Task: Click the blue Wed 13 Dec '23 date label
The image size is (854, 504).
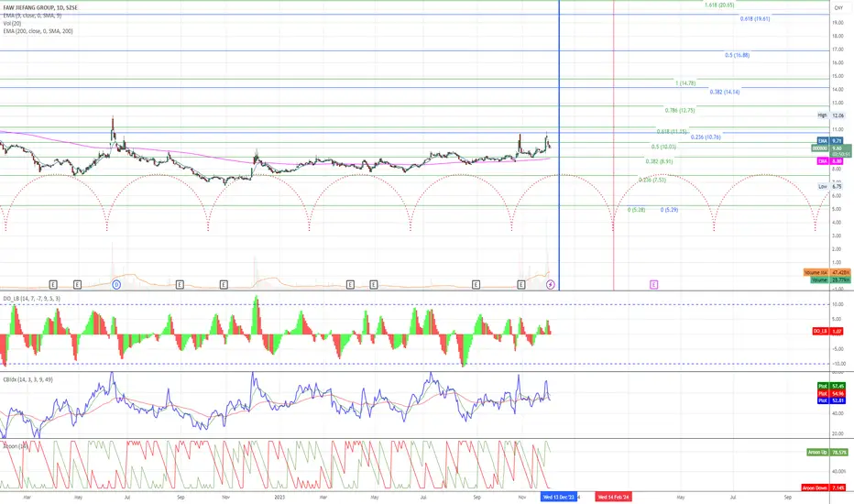Action: [x=559, y=497]
